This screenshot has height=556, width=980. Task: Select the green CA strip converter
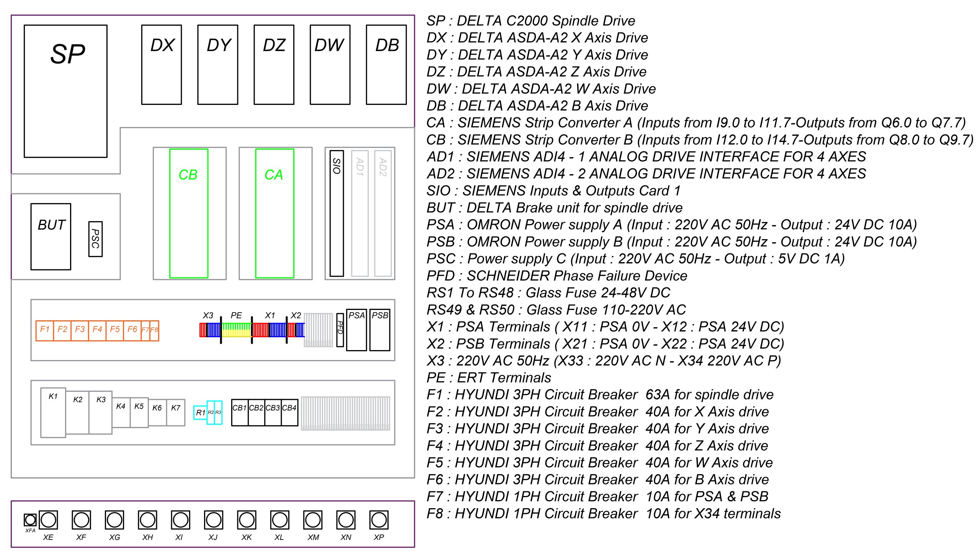pyautogui.click(x=274, y=213)
